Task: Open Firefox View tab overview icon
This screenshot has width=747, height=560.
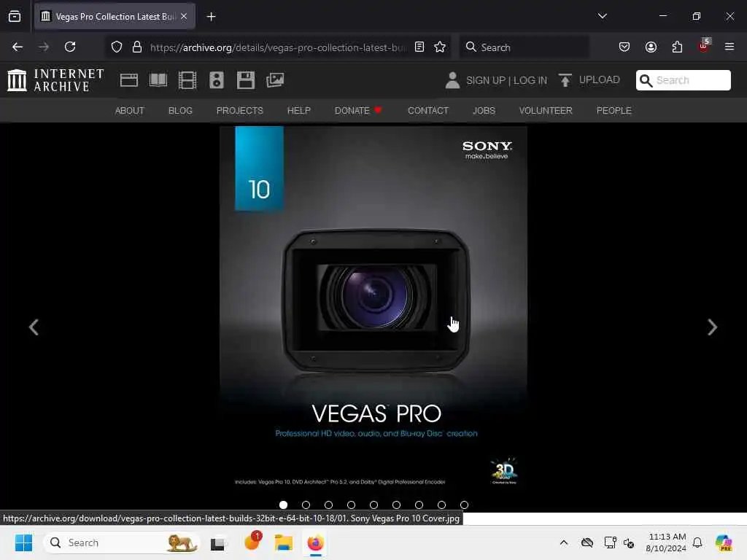Action: click(15, 16)
